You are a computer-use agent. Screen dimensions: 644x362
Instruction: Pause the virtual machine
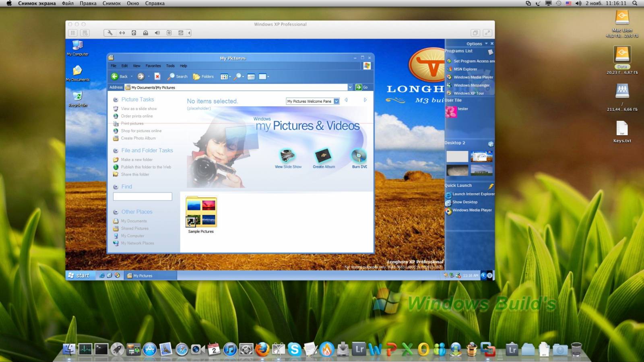(x=73, y=33)
